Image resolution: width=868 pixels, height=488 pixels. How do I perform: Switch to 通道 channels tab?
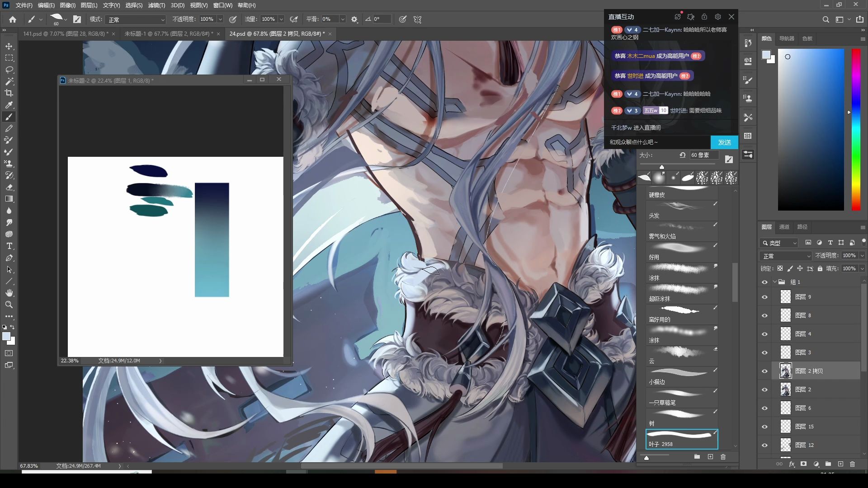pos(784,227)
